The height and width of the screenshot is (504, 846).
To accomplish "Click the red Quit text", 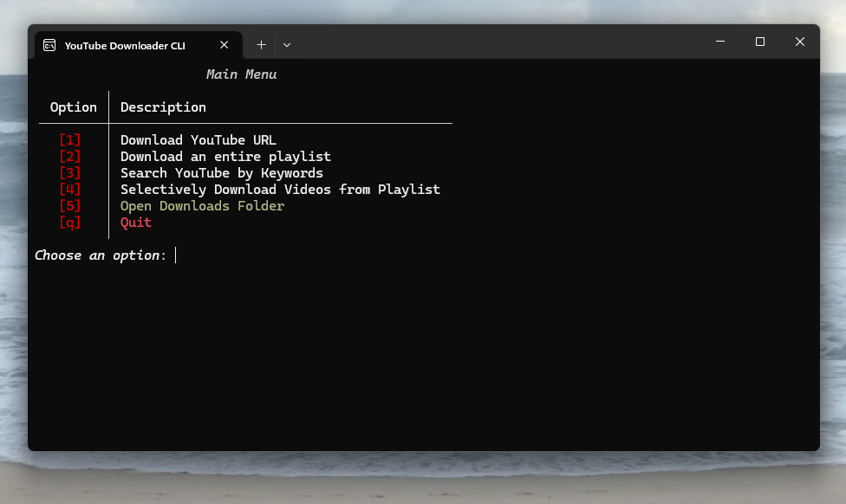I will (136, 223).
